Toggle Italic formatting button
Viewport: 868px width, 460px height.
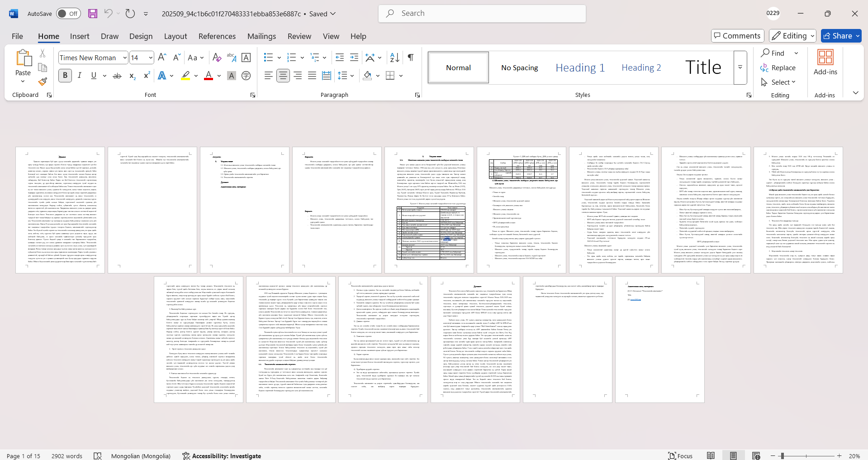80,76
